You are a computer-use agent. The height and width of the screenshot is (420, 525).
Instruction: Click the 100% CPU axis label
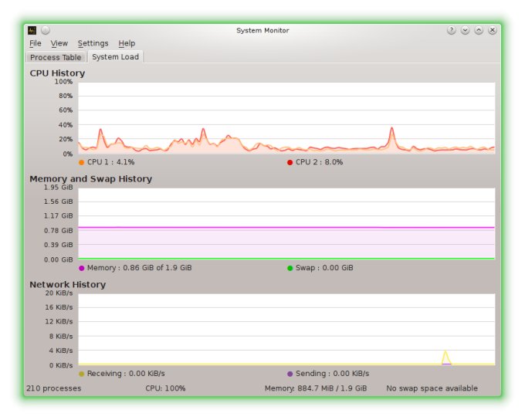63,82
